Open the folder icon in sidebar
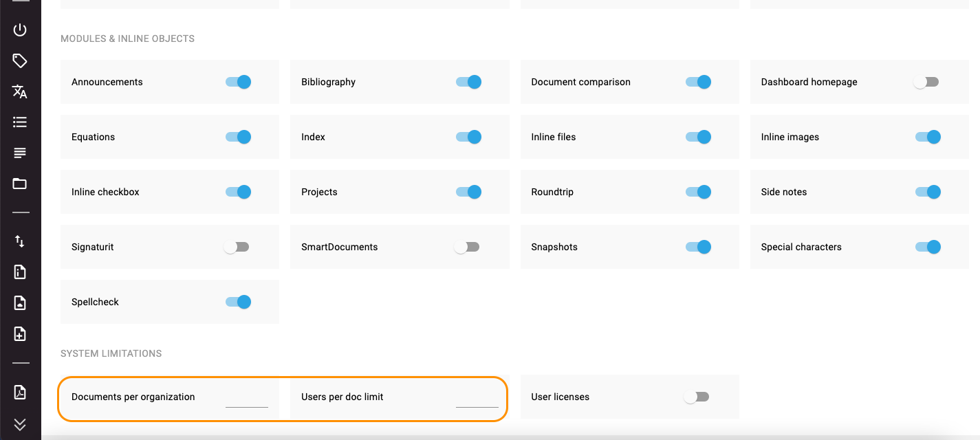Viewport: 980px width, 440px height. [20, 184]
